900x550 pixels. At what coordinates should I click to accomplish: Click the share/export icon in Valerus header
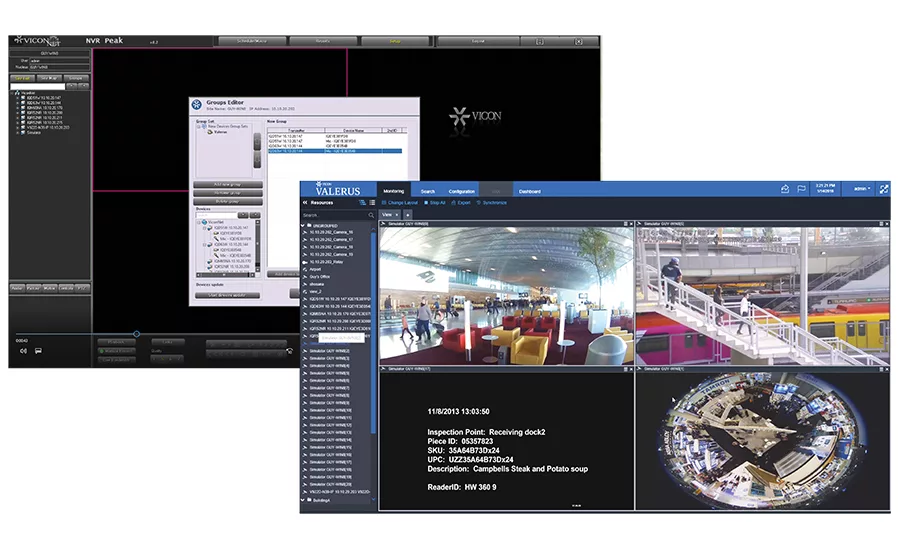(785, 189)
